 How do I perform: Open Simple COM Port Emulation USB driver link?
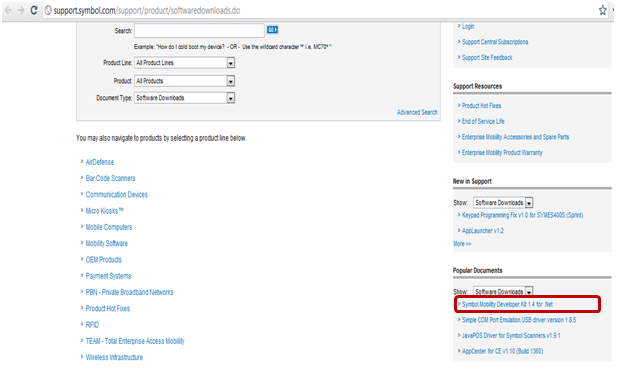point(519,320)
